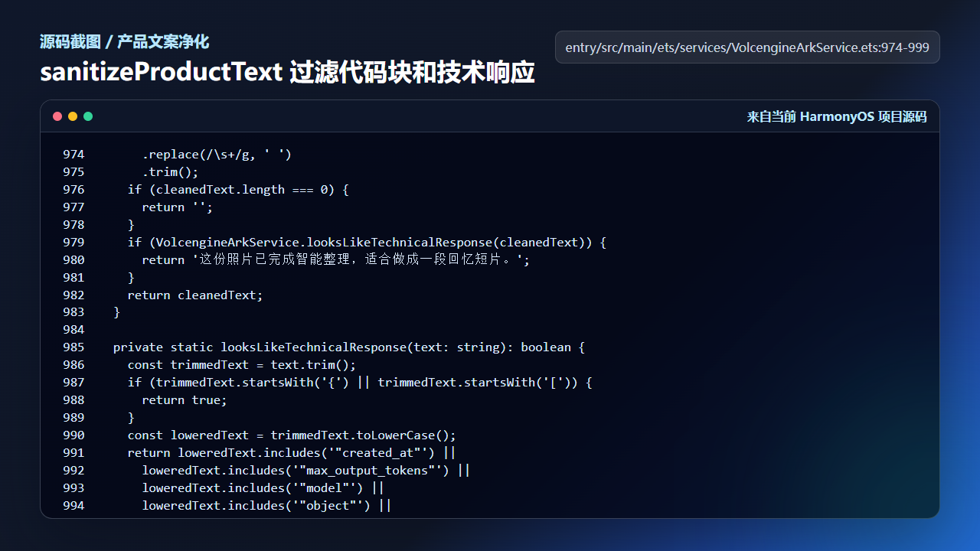Click the 'return true;' code line
The width and height of the screenshot is (980, 551).
185,400
